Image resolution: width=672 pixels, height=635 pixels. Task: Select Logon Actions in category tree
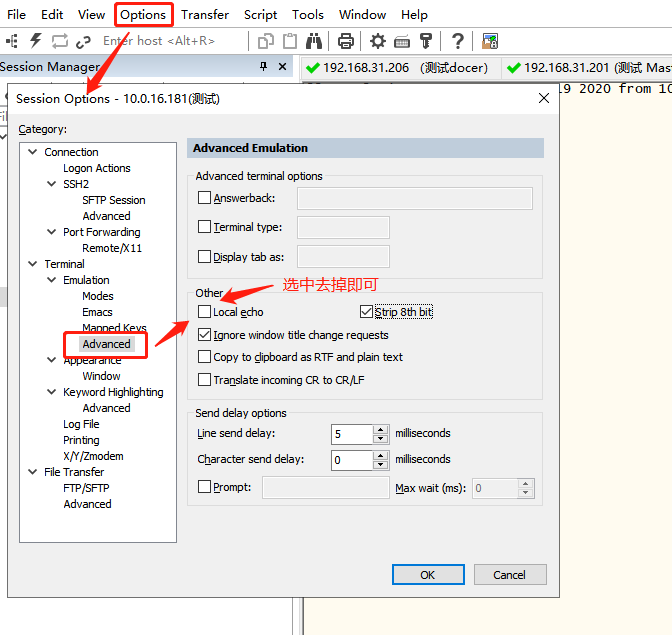[97, 168]
